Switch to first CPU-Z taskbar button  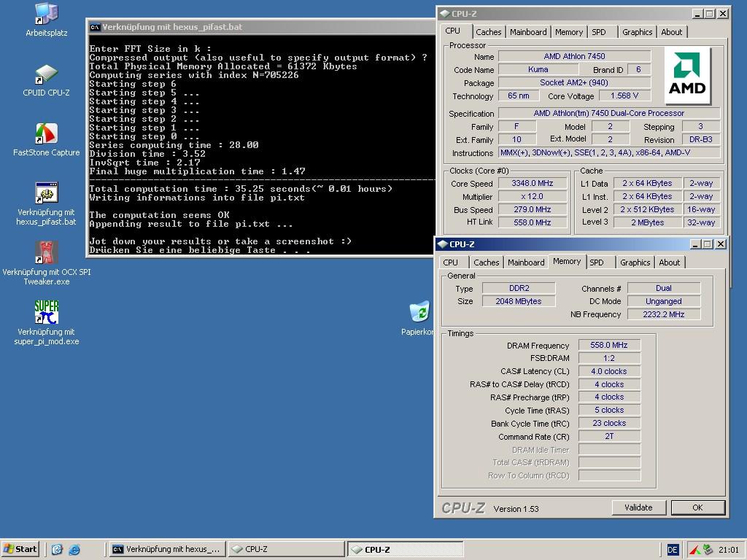(x=286, y=549)
